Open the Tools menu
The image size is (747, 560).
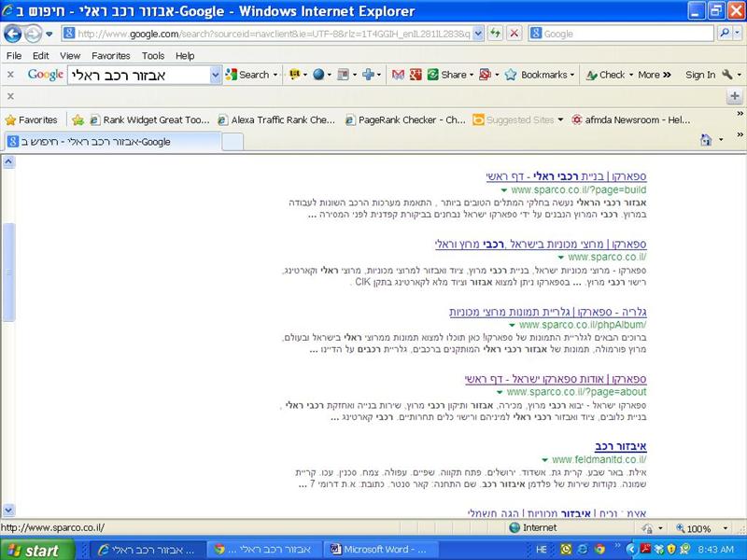(x=153, y=56)
